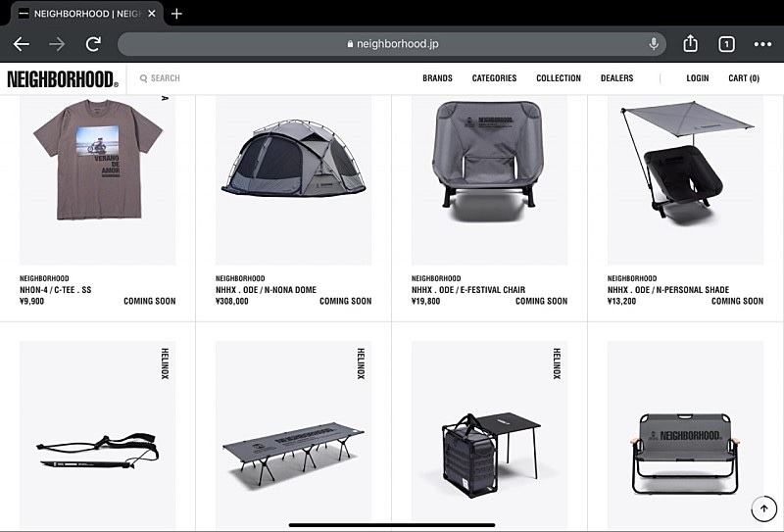784x532 pixels.
Task: Open the NEIGHBORHOOD bench chair image
Action: click(685, 435)
